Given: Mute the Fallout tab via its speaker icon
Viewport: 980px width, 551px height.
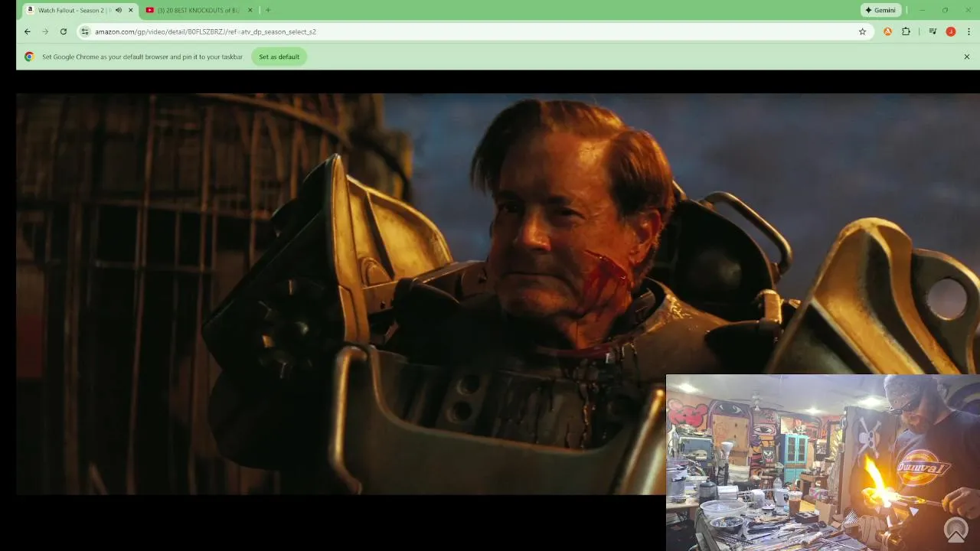Looking at the screenshot, I should 118,10.
